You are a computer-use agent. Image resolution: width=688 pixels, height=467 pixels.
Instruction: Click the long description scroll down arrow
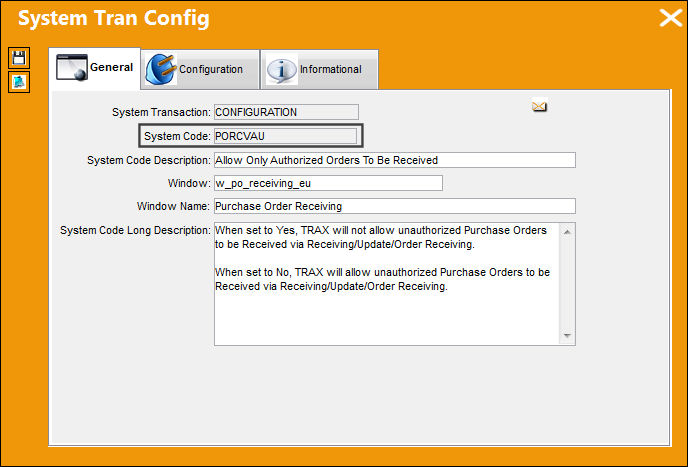coord(567,336)
